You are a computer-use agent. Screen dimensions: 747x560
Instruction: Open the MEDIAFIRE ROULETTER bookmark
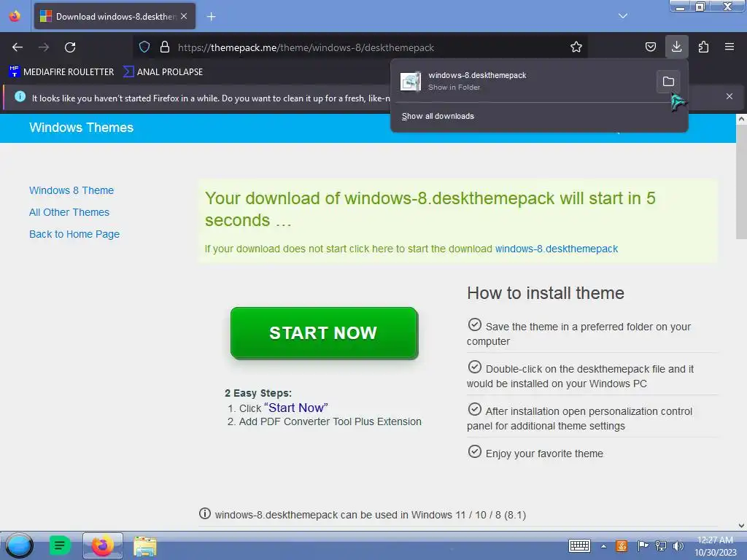61,72
